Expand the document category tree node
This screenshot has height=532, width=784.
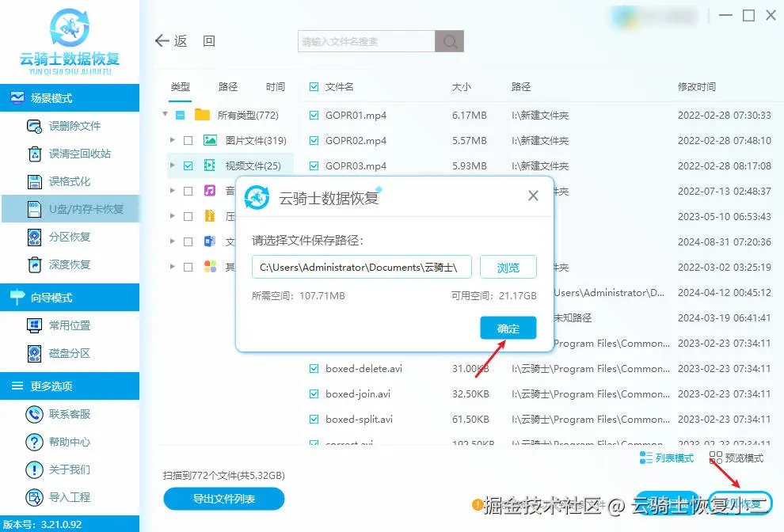(173, 241)
